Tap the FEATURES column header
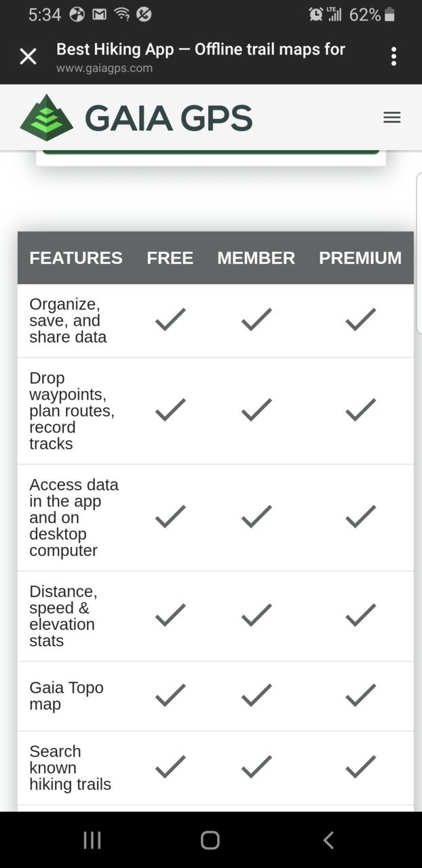Image resolution: width=422 pixels, height=868 pixels. [x=76, y=258]
